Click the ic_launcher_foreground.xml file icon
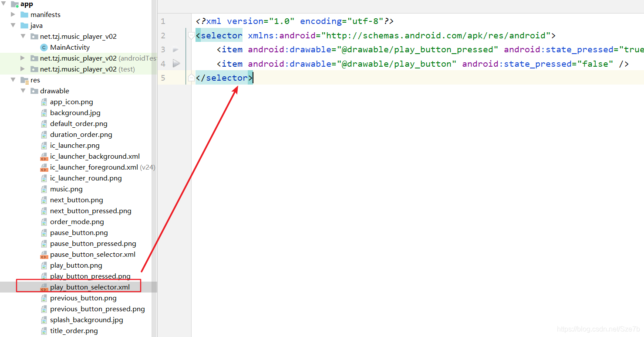Screen dimensions: 644x337 (x=44, y=167)
